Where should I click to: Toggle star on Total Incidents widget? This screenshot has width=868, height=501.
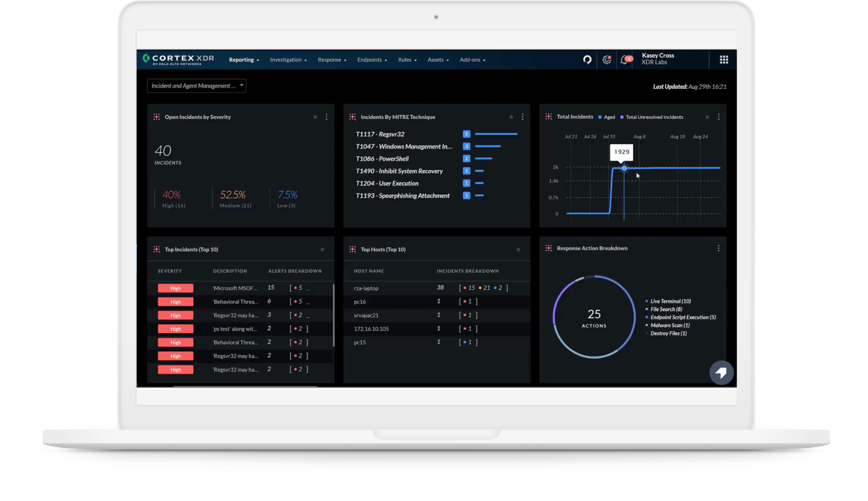tap(707, 117)
